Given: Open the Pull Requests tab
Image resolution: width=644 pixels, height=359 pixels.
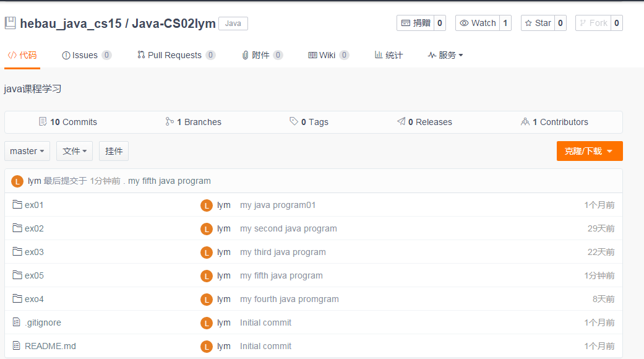Looking at the screenshot, I should pos(176,55).
